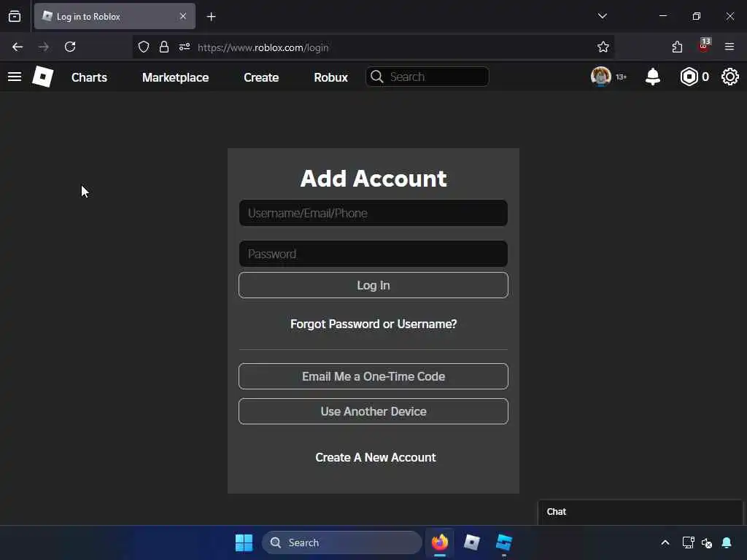This screenshot has height=560, width=747.
Task: Open the Charts menu item
Action: [x=89, y=77]
